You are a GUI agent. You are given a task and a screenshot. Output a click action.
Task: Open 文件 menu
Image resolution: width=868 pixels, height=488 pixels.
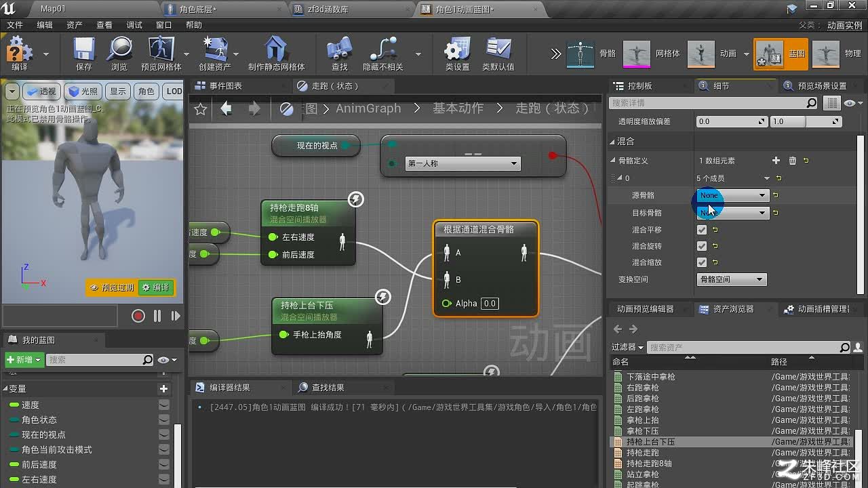pos(15,25)
